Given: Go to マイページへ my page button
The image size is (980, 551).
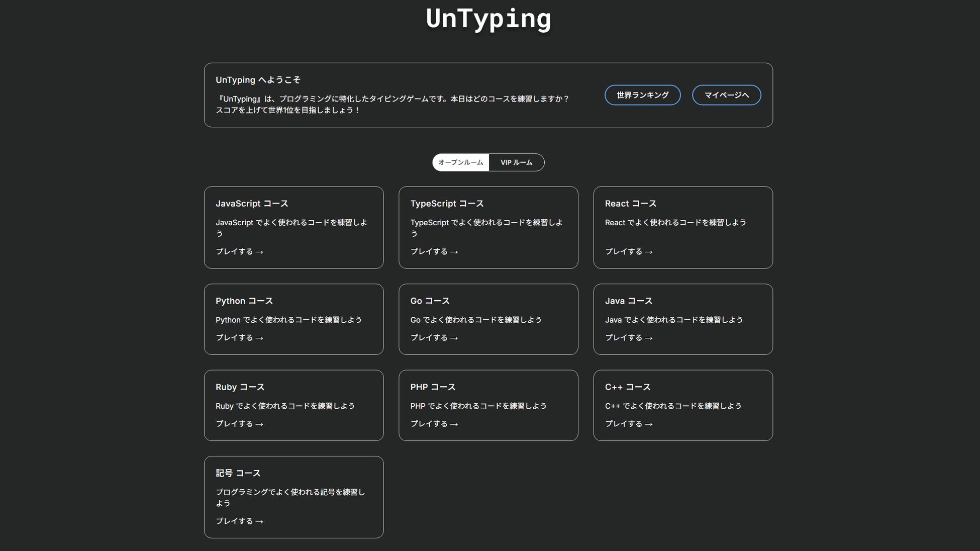Looking at the screenshot, I should point(726,95).
